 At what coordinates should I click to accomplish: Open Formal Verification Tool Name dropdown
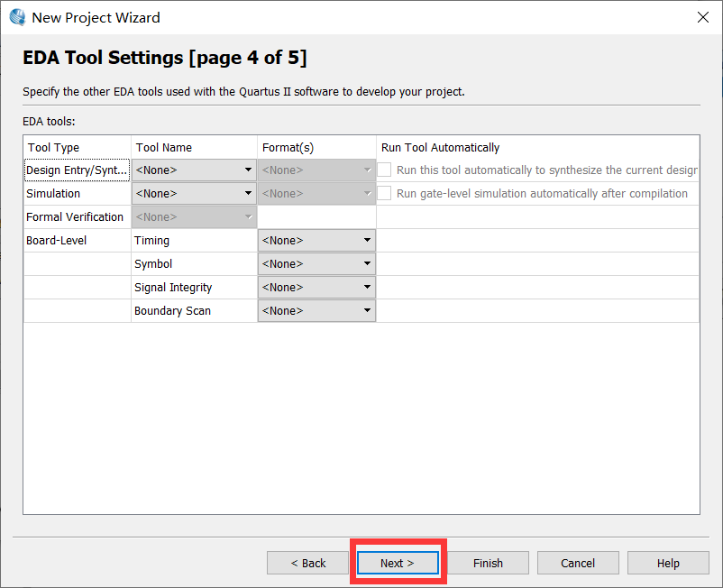(194, 217)
